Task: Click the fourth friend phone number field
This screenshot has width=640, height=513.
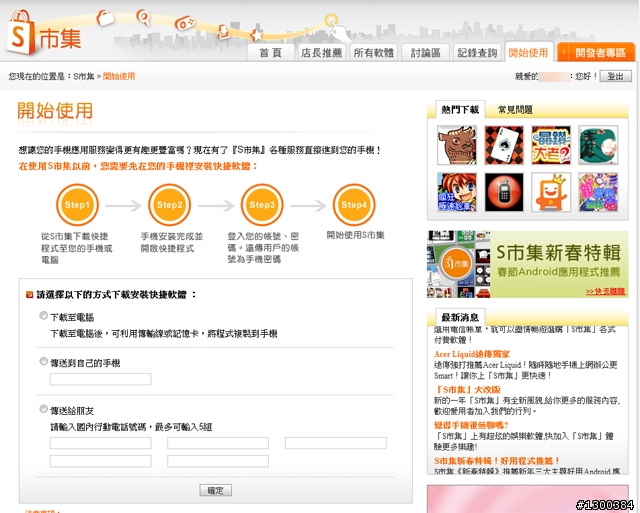Action: [100, 461]
